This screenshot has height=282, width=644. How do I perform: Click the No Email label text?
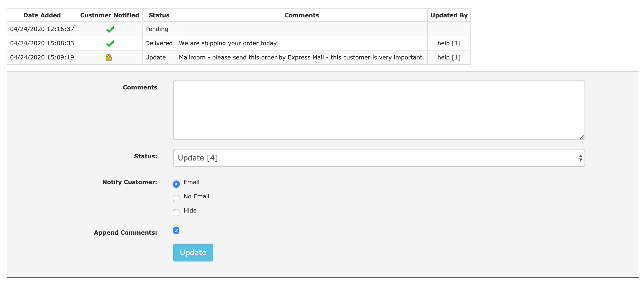[x=197, y=196]
